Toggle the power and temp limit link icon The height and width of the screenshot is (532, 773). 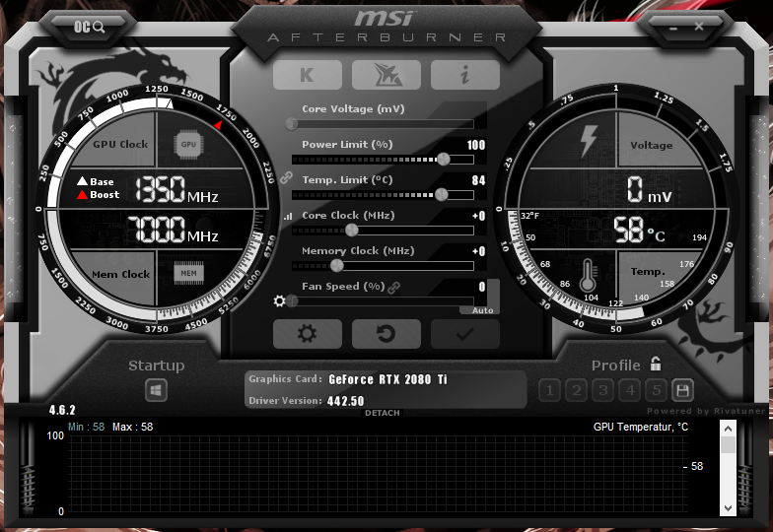coord(286,177)
